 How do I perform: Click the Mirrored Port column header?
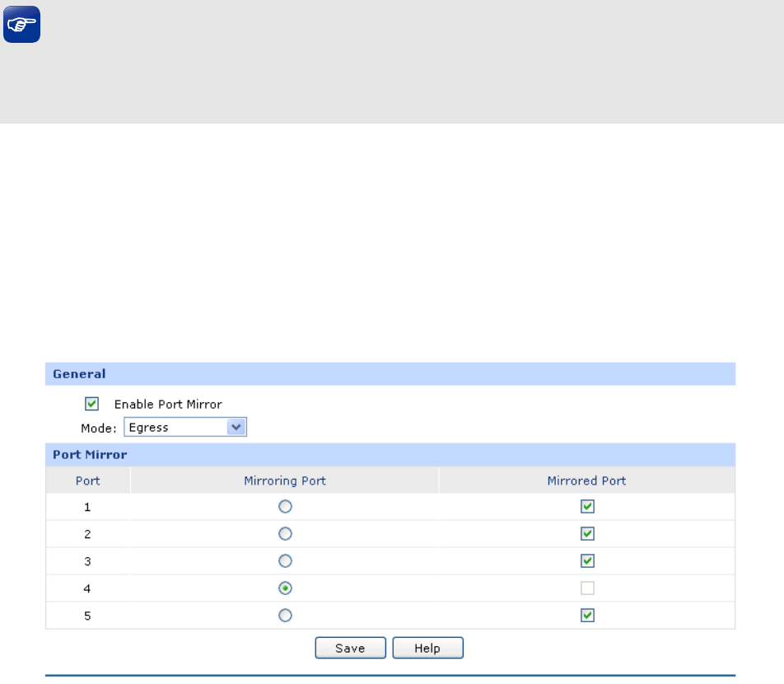(586, 480)
